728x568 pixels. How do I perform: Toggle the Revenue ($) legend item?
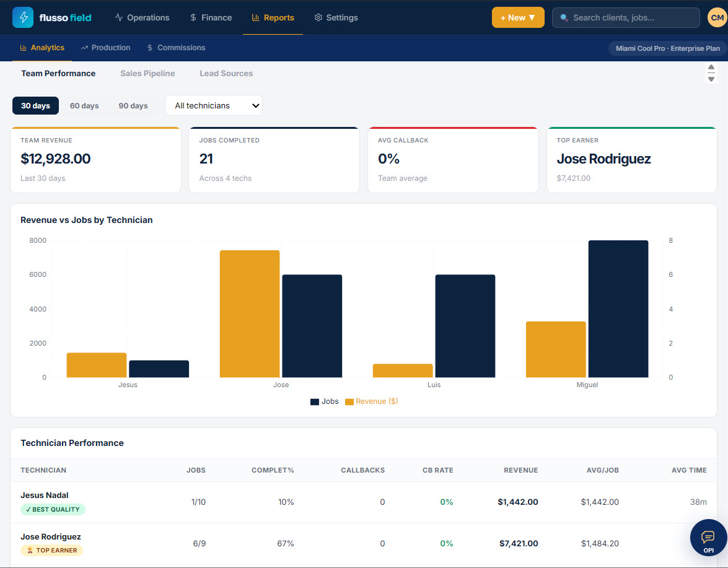pyautogui.click(x=371, y=401)
